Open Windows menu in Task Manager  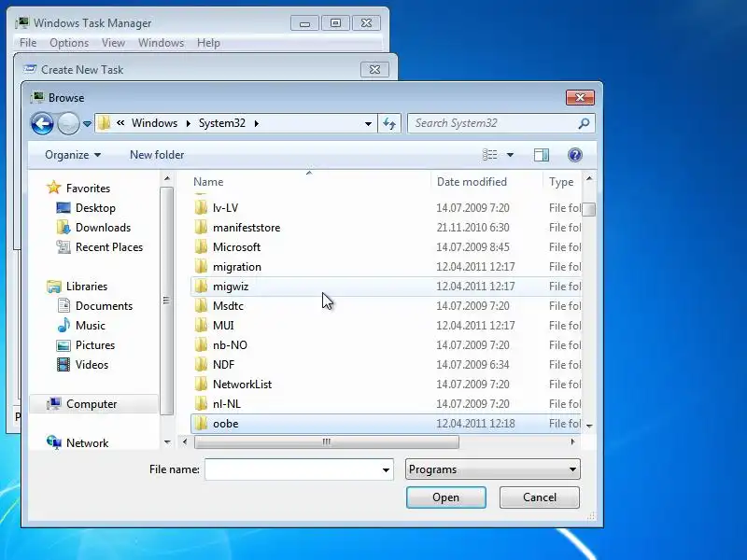point(161,43)
